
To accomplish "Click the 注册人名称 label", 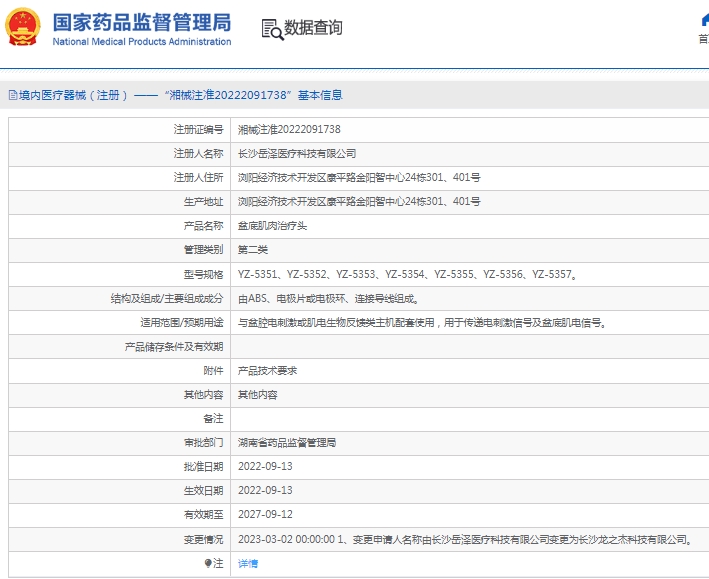I will tap(198, 154).
